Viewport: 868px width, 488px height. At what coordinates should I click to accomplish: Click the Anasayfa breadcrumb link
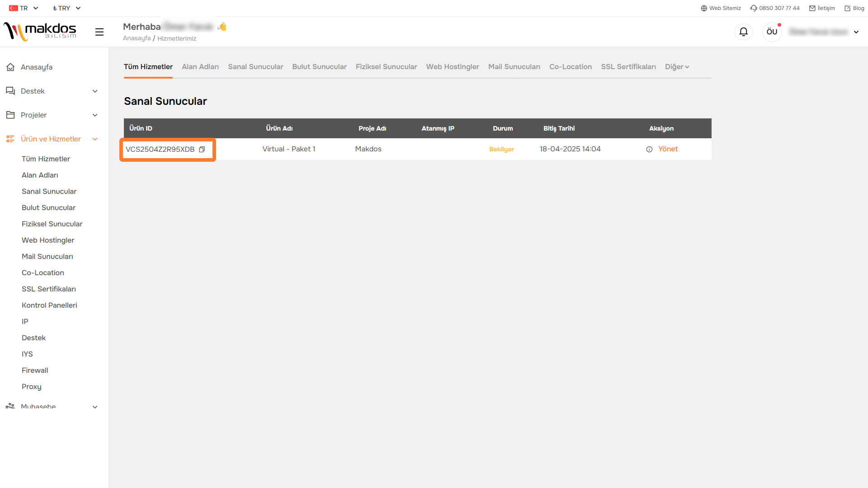[137, 38]
